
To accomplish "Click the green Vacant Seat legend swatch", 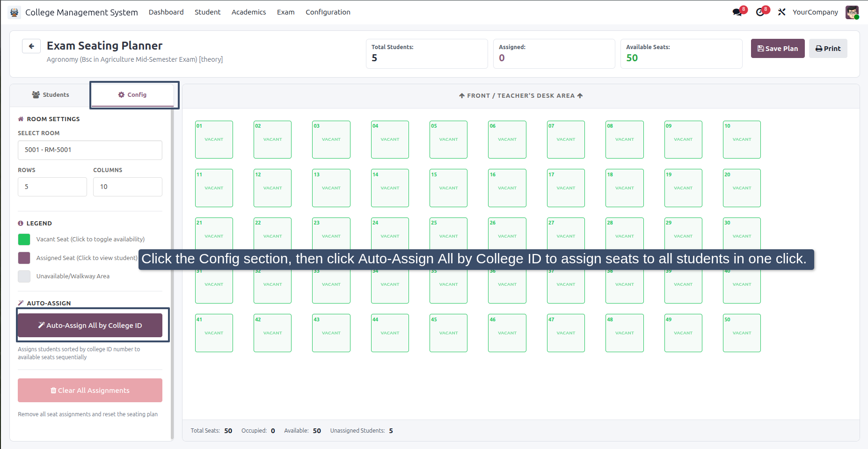I will point(24,239).
